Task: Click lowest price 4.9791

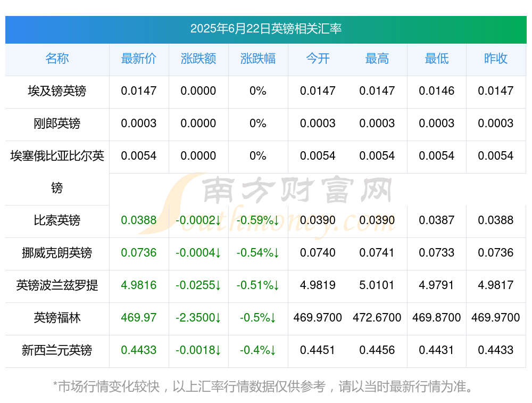Action: coord(437,285)
